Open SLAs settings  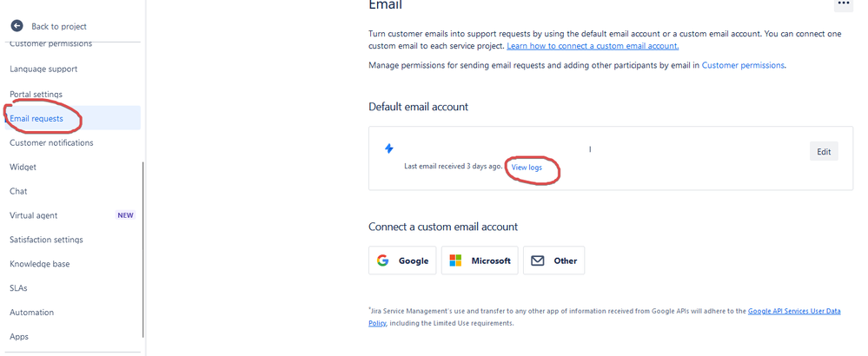pyautogui.click(x=18, y=288)
